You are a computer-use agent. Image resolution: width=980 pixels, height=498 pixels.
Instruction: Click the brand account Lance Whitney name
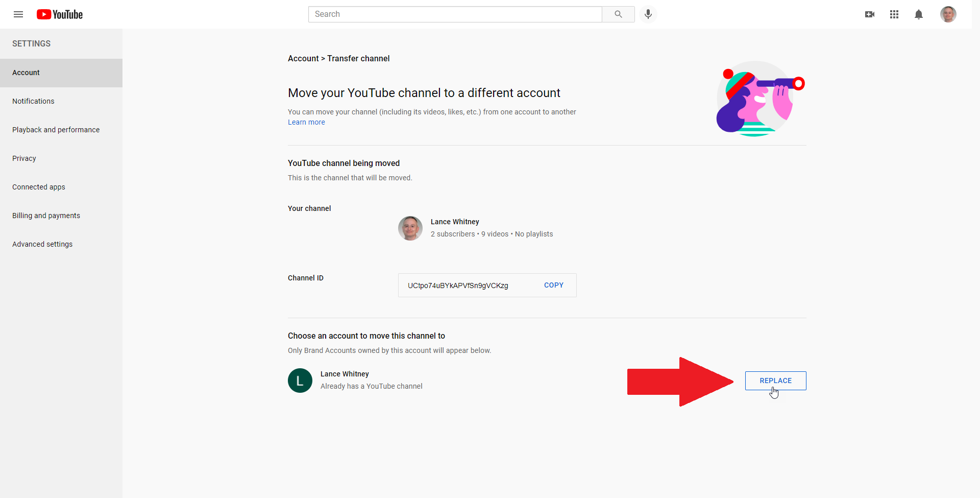(x=345, y=374)
